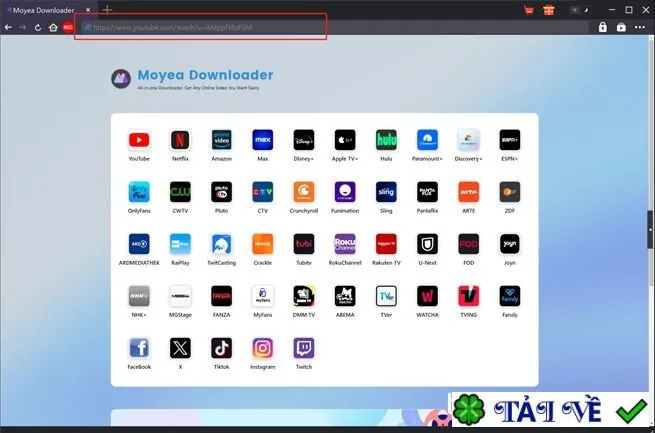Open the Disney+ icon
655x433 pixels.
click(304, 140)
